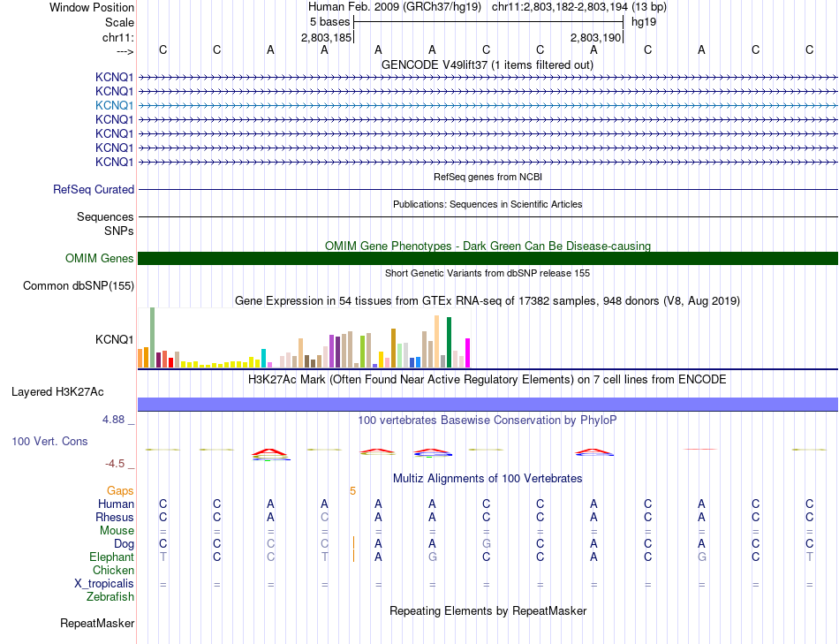Viewport: 839px width, 644px height.
Task: Select the Scale track label
Action: click(119, 22)
